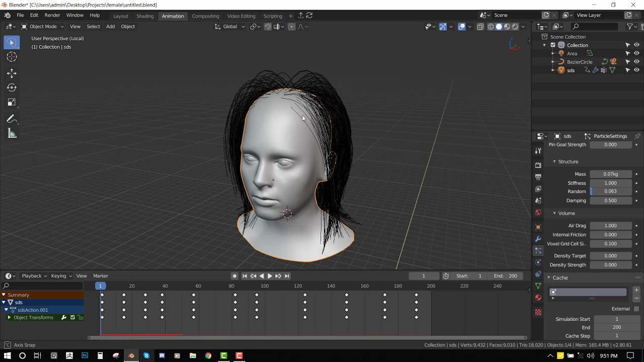Open the Tool properties tab
Viewport: 644px width, 362px height.
[538, 150]
